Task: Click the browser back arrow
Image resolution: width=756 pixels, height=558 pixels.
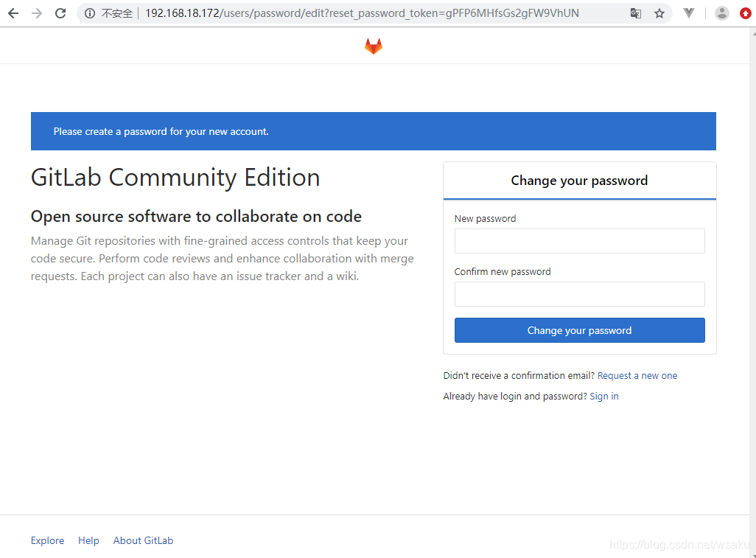Action: pos(13,13)
